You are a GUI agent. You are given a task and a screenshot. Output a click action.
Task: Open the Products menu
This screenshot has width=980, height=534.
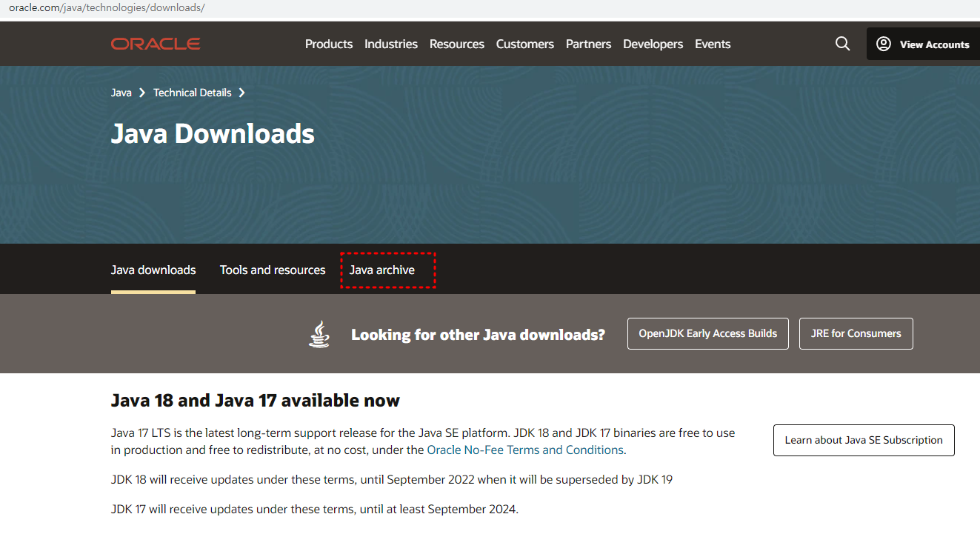tap(329, 44)
